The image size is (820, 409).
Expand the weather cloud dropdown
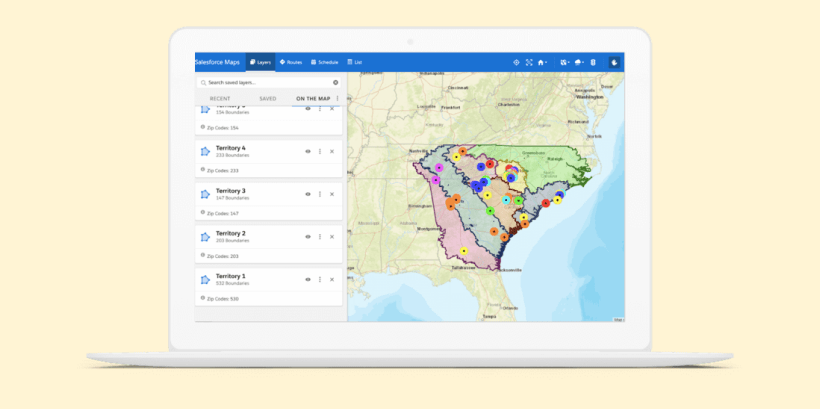point(580,62)
